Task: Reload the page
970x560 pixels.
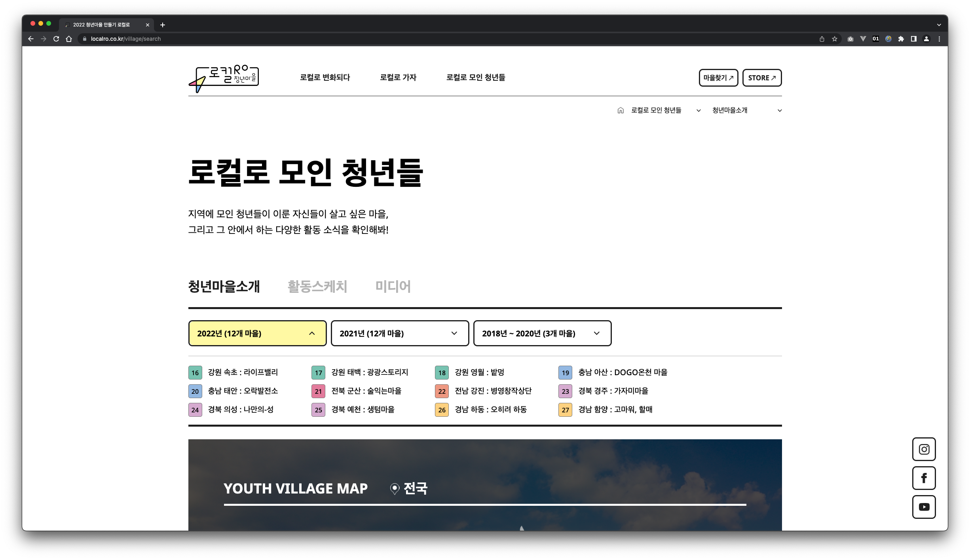Action: tap(56, 39)
